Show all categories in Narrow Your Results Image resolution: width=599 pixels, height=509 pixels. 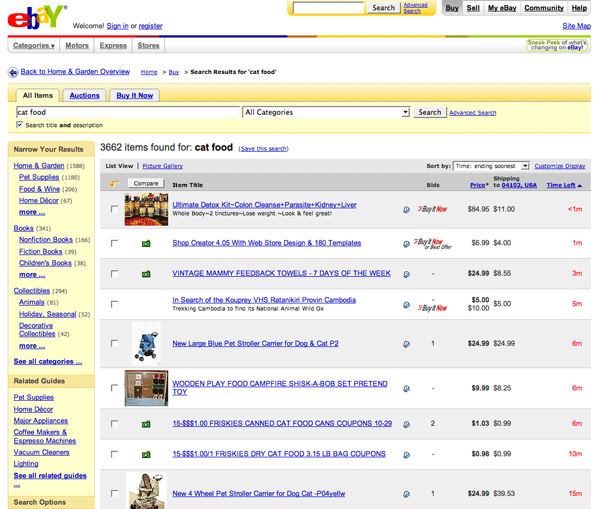pyautogui.click(x=48, y=361)
